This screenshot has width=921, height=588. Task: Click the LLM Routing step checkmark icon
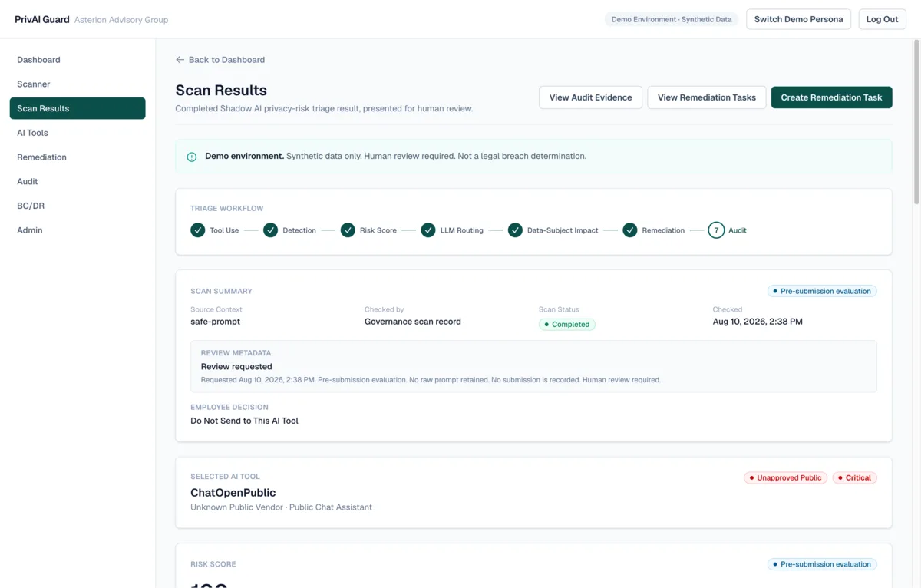coord(428,230)
